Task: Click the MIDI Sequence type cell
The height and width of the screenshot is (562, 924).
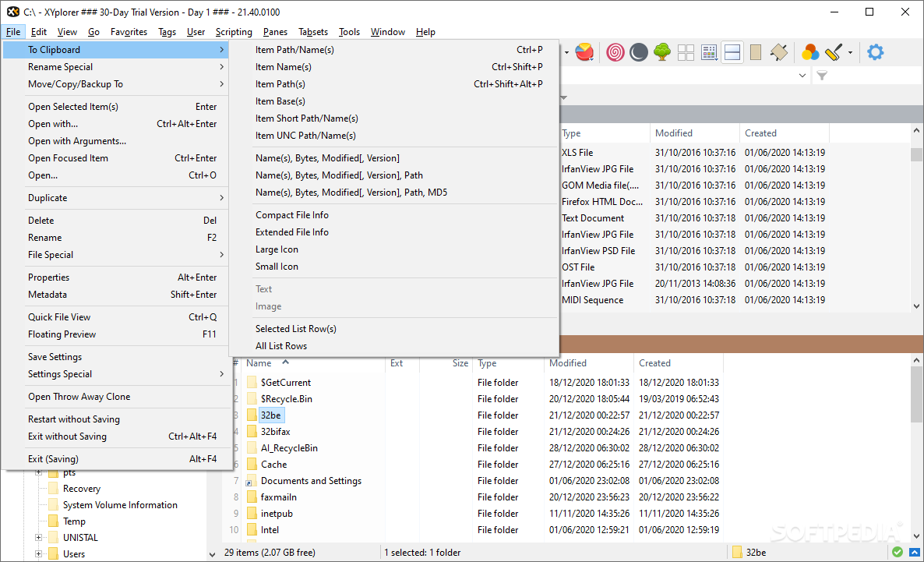Action: click(x=592, y=299)
